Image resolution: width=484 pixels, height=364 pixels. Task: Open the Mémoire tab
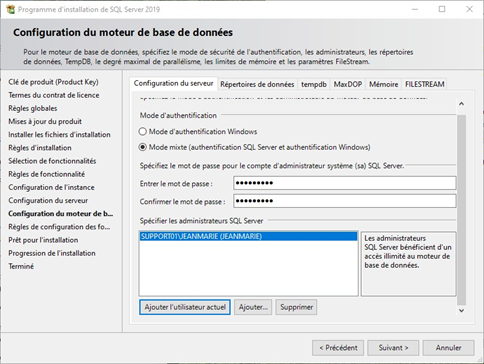pos(383,84)
